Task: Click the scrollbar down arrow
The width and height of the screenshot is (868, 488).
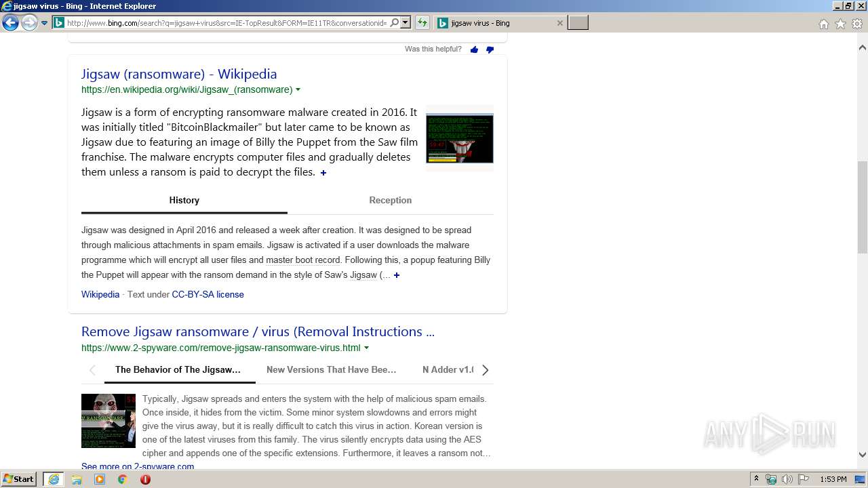Action: click(x=862, y=455)
